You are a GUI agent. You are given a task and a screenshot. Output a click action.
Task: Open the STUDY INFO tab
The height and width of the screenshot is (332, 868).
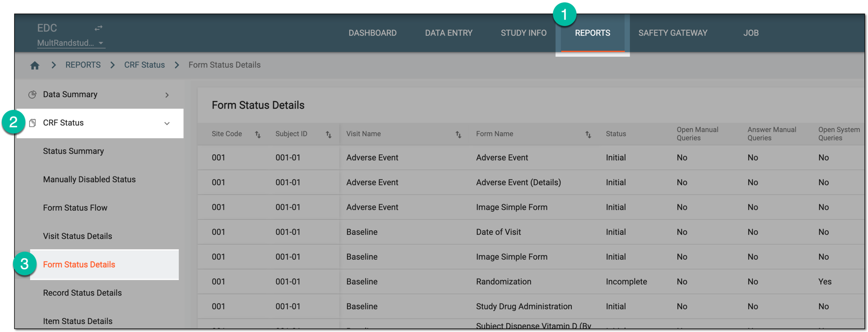tap(524, 33)
